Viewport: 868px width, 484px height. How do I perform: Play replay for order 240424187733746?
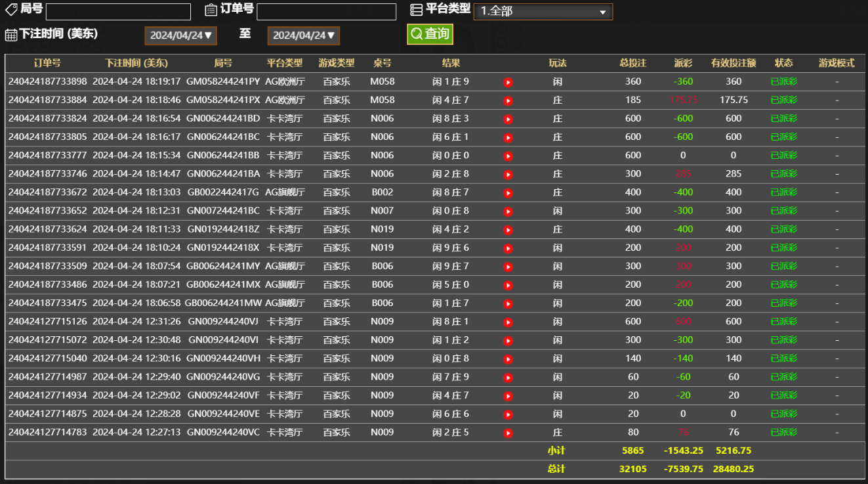tap(508, 175)
